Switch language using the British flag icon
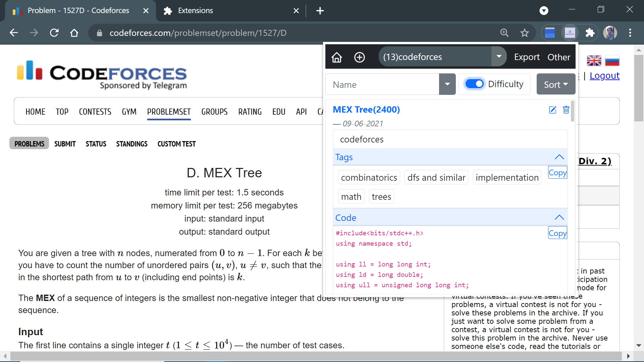 click(594, 61)
